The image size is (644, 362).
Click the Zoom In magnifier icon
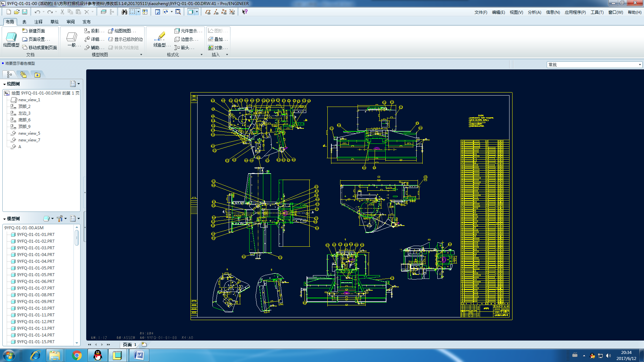(x=178, y=12)
